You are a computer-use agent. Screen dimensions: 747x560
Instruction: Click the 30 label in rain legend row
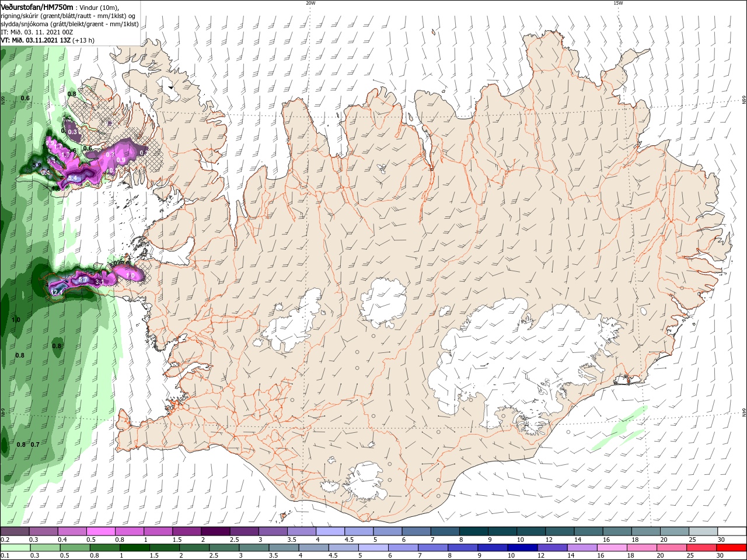pos(721,556)
